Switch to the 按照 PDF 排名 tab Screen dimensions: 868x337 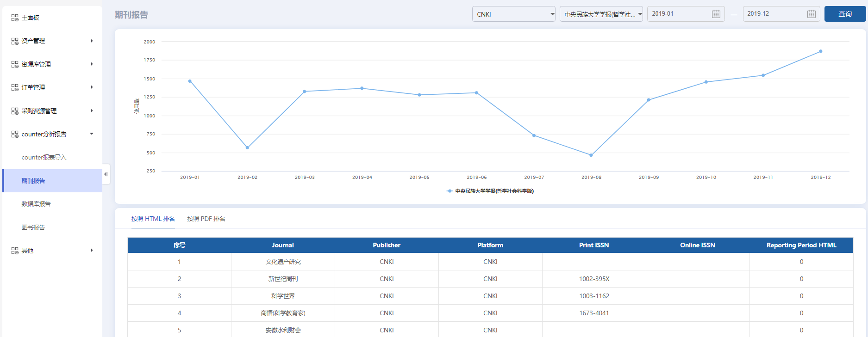tap(206, 219)
